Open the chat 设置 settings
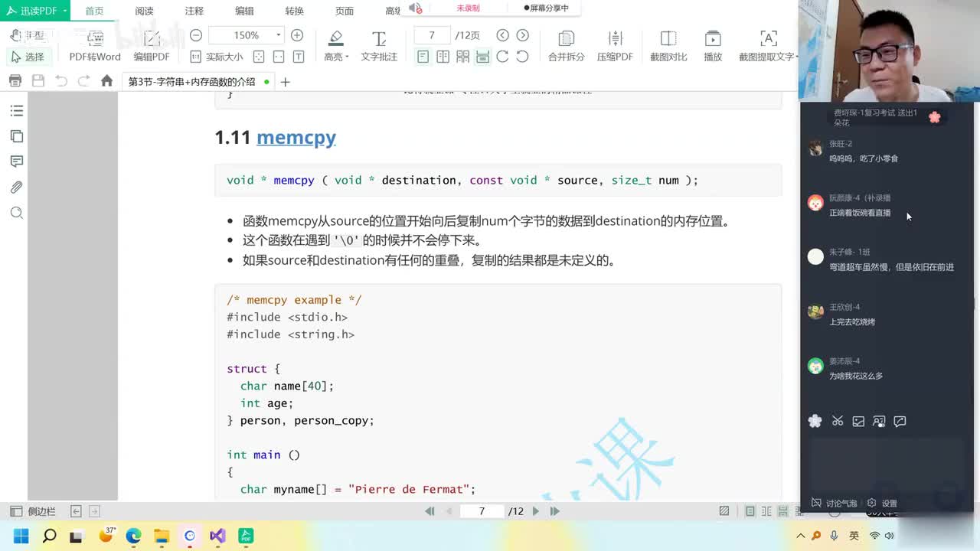This screenshot has height=551, width=980. tap(882, 504)
